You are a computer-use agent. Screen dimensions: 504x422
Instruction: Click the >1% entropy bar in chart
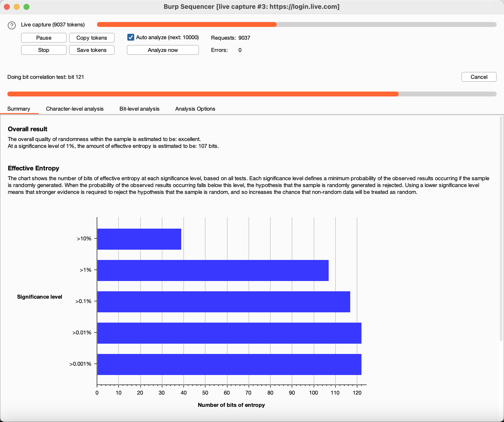pos(213,270)
